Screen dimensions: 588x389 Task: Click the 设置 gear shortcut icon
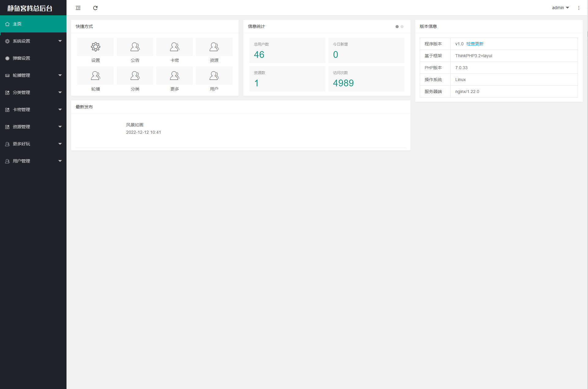95,47
